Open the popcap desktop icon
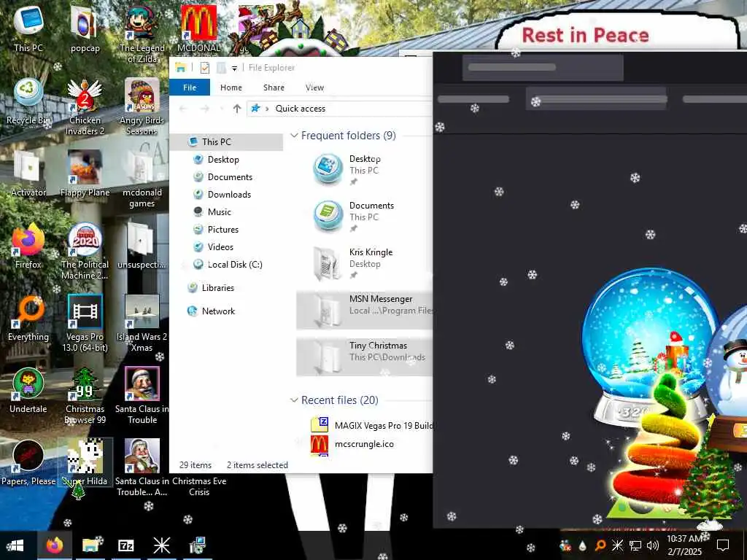 point(85,28)
